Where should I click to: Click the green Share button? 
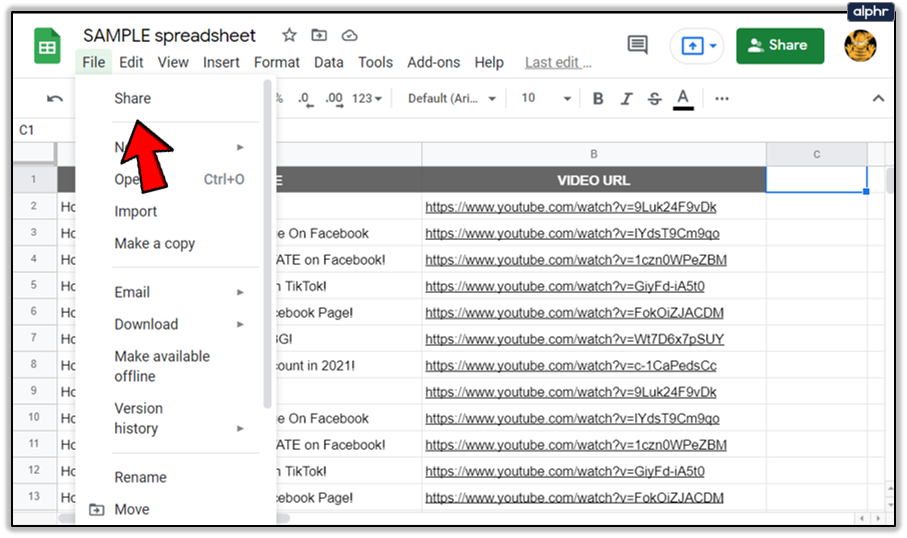click(780, 45)
